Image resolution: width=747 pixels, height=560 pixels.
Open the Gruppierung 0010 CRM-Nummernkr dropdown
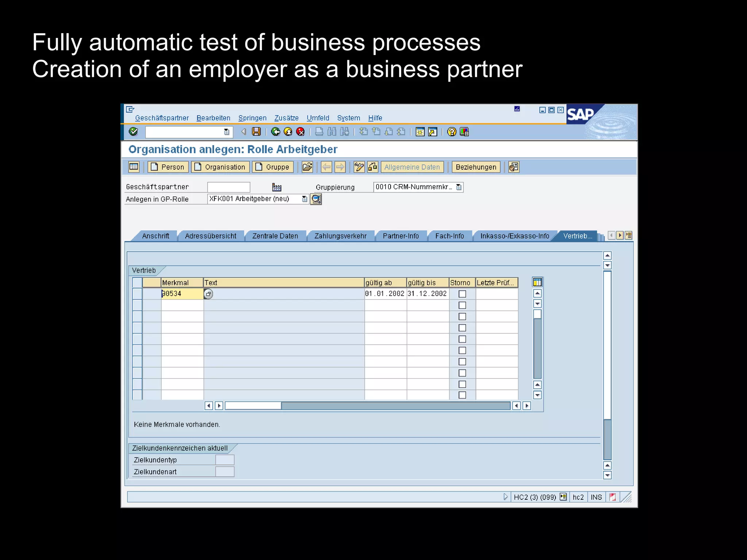459,187
